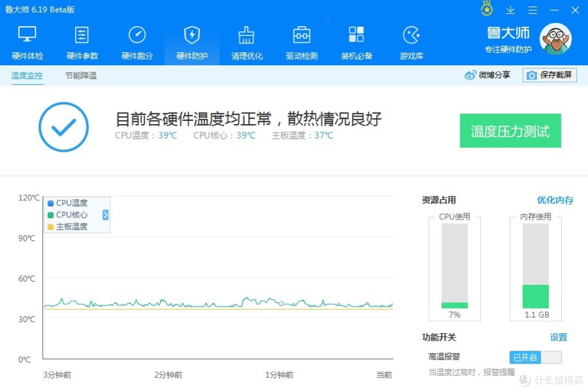Click the 鲁大师 6.19 Beta版 title text

pyautogui.click(x=40, y=10)
